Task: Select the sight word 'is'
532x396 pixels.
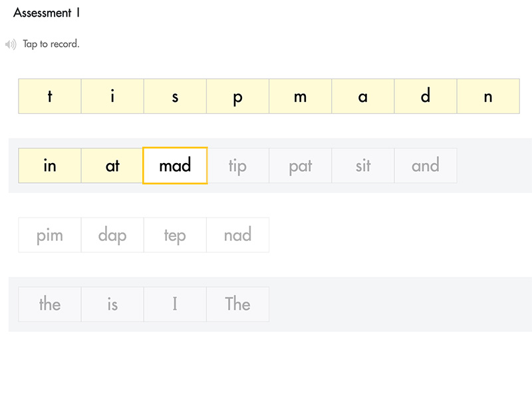Action: [112, 304]
